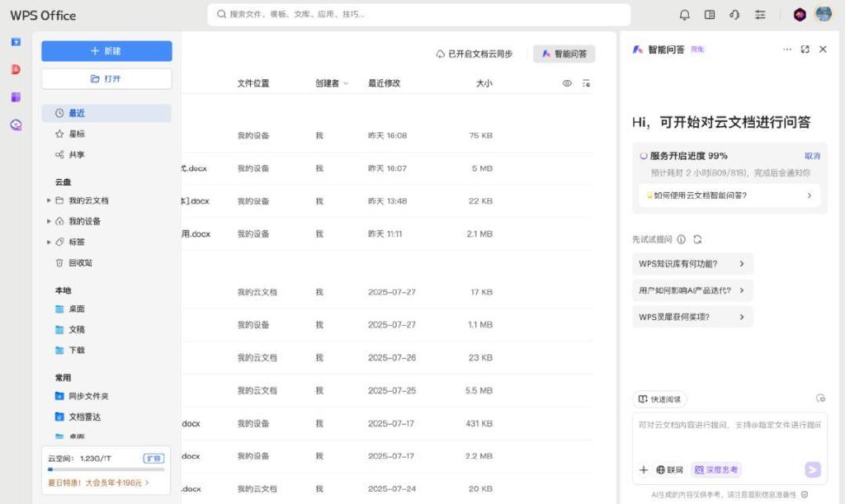The width and height of the screenshot is (845, 504).
Task: Select 最近 in sidebar
Action: pyautogui.click(x=106, y=113)
